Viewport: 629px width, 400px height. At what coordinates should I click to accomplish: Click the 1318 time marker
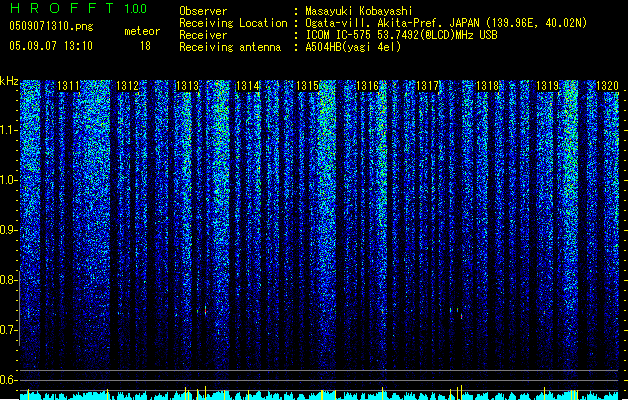tap(487, 86)
